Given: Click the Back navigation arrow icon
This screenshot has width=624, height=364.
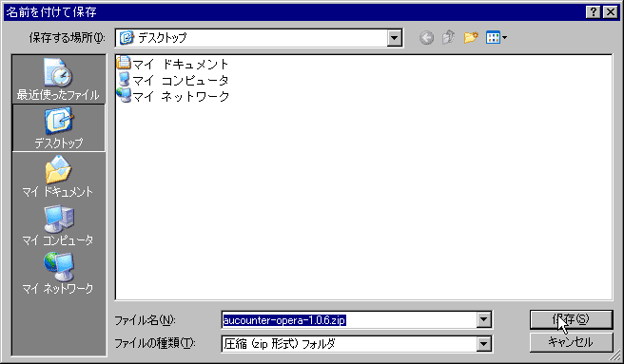Looking at the screenshot, I should (x=426, y=38).
